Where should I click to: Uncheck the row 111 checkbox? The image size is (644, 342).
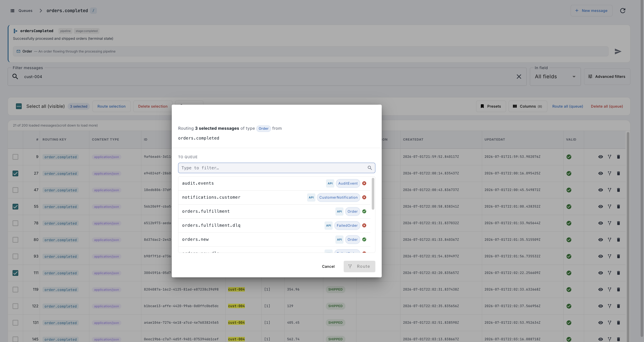click(x=16, y=273)
